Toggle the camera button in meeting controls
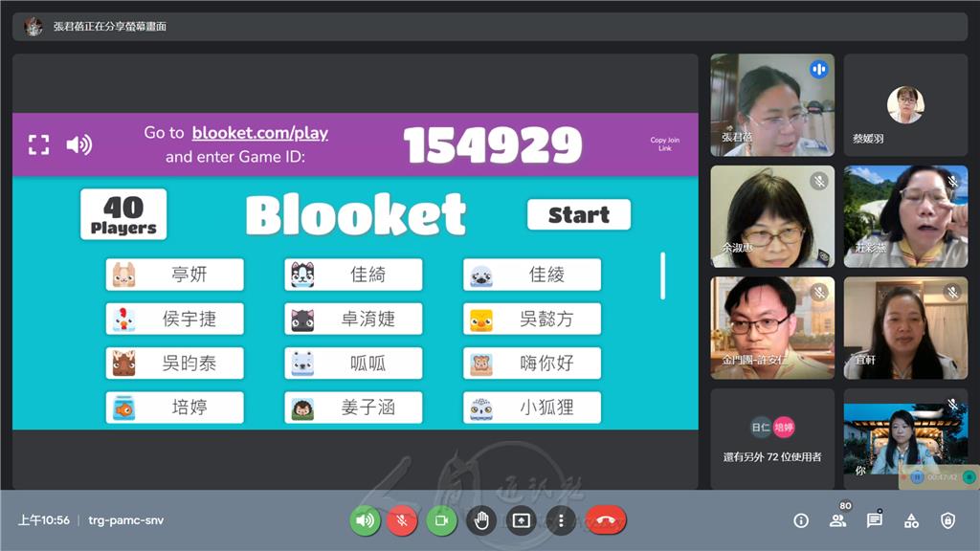 441,520
